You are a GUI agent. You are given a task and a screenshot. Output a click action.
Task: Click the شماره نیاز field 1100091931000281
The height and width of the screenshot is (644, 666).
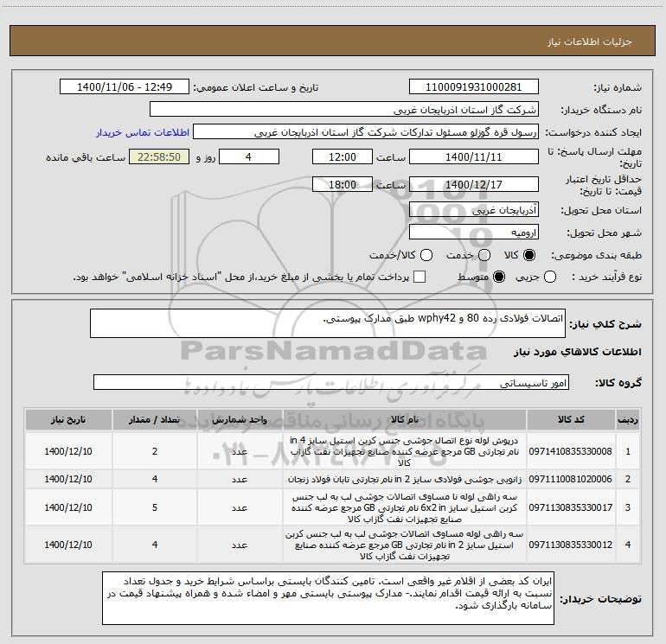pos(474,87)
